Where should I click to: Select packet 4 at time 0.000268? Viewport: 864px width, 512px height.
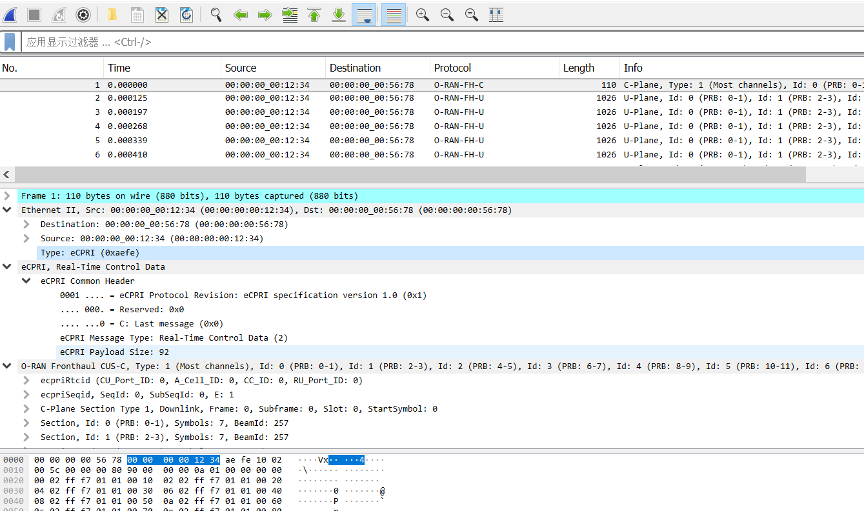[432, 126]
